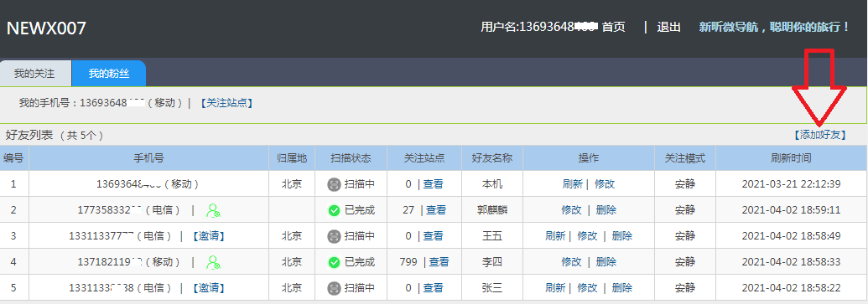Click the 安静 mode cell in 李四 row

685,262
